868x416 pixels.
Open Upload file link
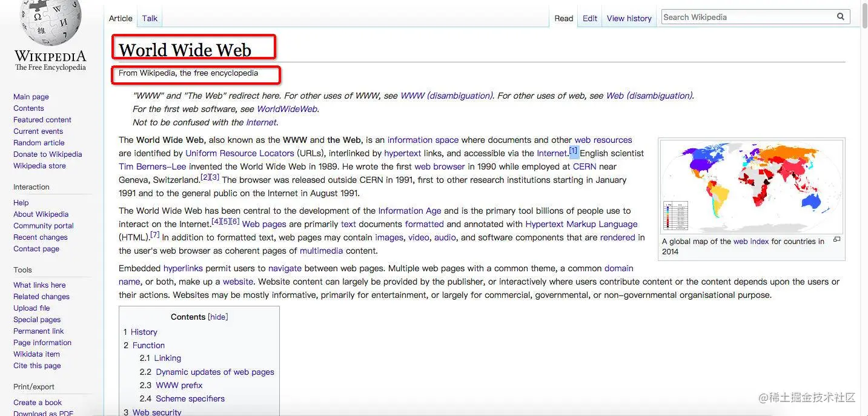tap(31, 308)
